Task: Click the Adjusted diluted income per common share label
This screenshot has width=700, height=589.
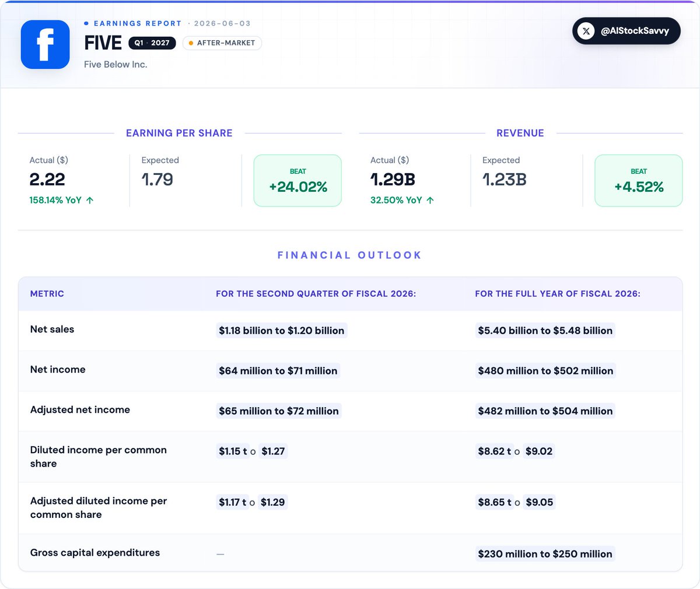Action: click(99, 508)
